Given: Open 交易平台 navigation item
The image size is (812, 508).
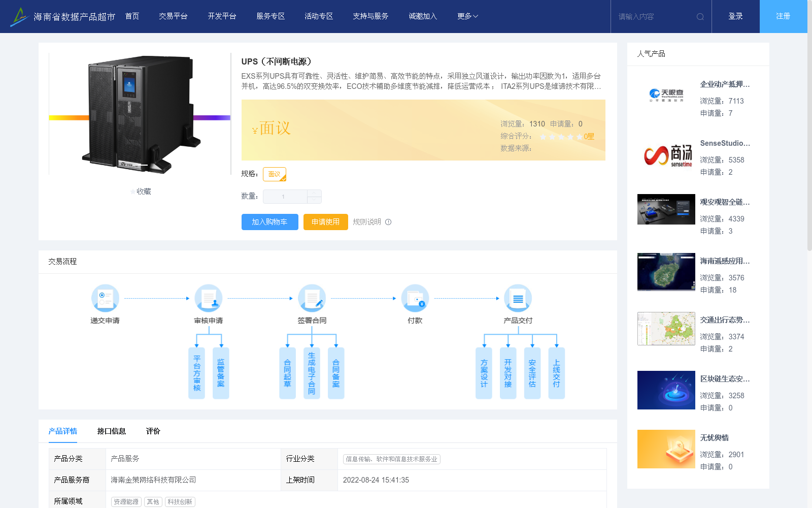Looking at the screenshot, I should (173, 16).
